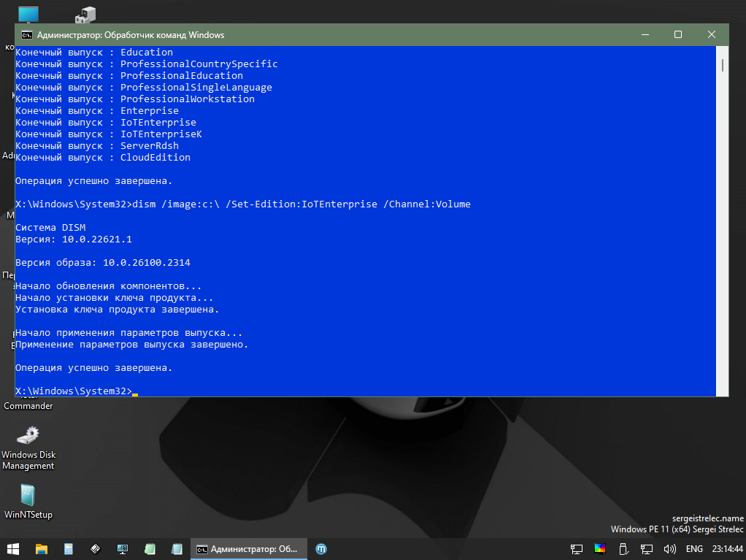Open the Windows Start menu
Viewport: 746px width, 560px height.
[13, 548]
